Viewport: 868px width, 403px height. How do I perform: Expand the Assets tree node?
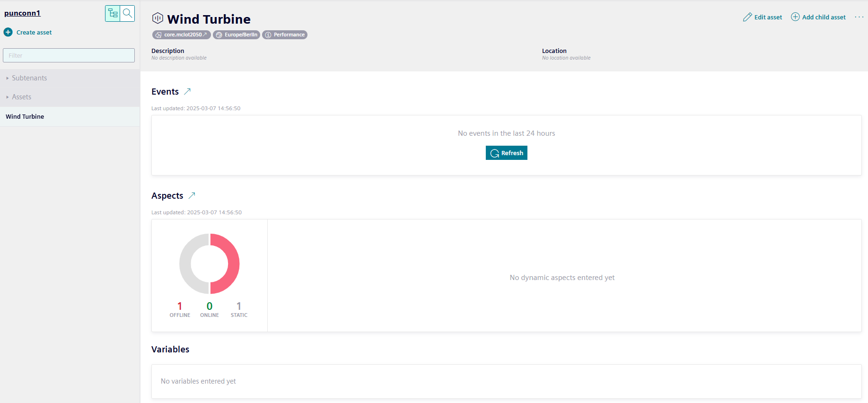click(x=8, y=97)
